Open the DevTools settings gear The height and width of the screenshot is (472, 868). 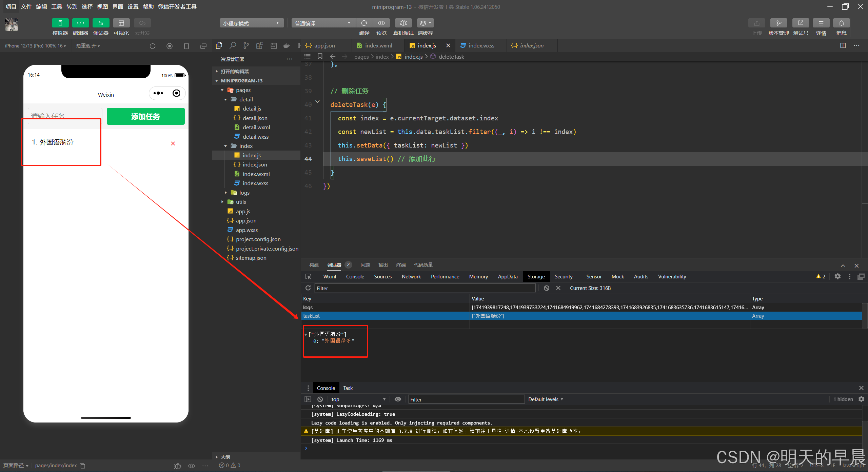pyautogui.click(x=837, y=276)
